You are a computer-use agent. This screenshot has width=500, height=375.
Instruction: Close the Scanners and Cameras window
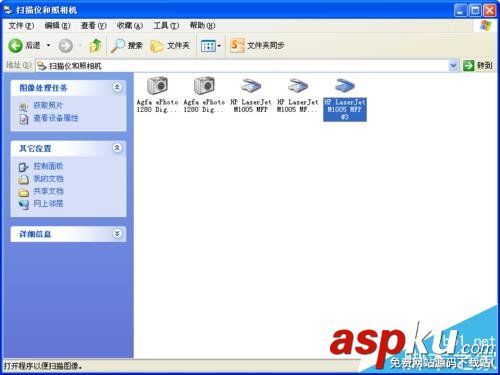click(x=490, y=11)
